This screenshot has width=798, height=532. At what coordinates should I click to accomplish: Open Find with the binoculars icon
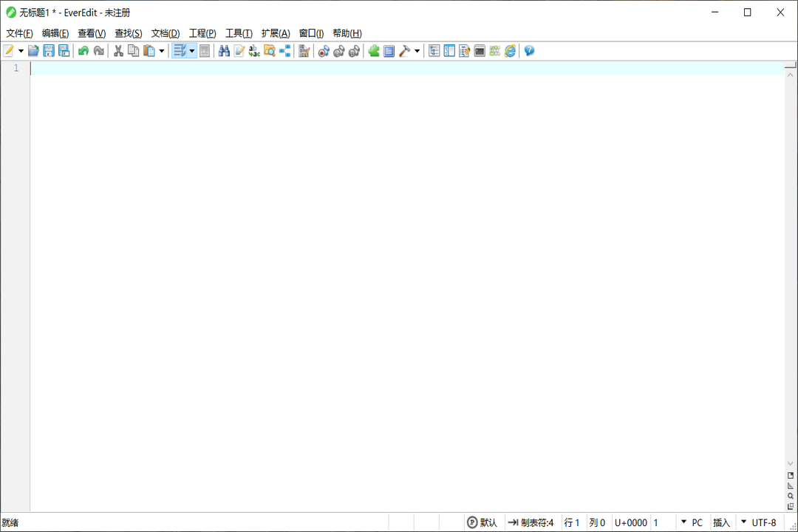tap(224, 51)
